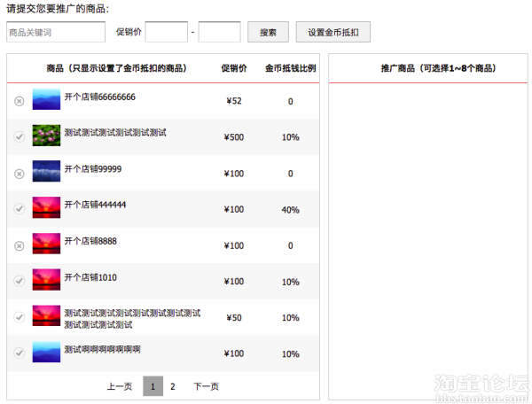Click the minimum 促销价 input box

click(x=167, y=32)
